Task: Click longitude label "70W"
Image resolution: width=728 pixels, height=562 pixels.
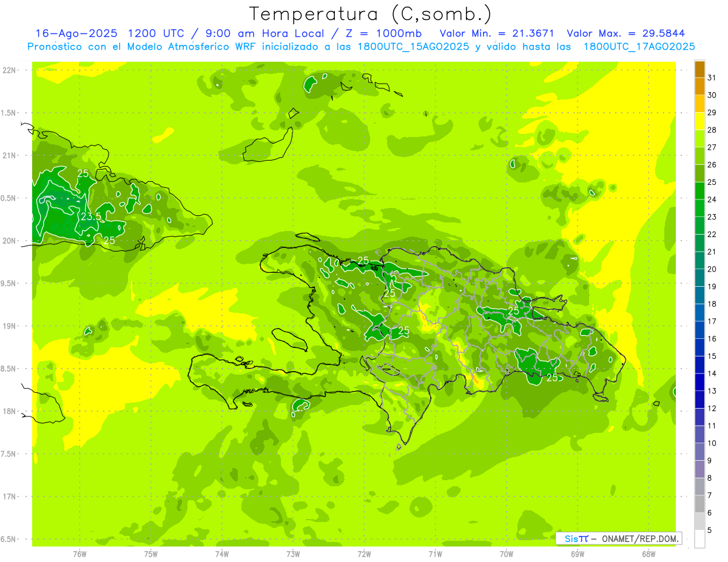Action: click(507, 554)
